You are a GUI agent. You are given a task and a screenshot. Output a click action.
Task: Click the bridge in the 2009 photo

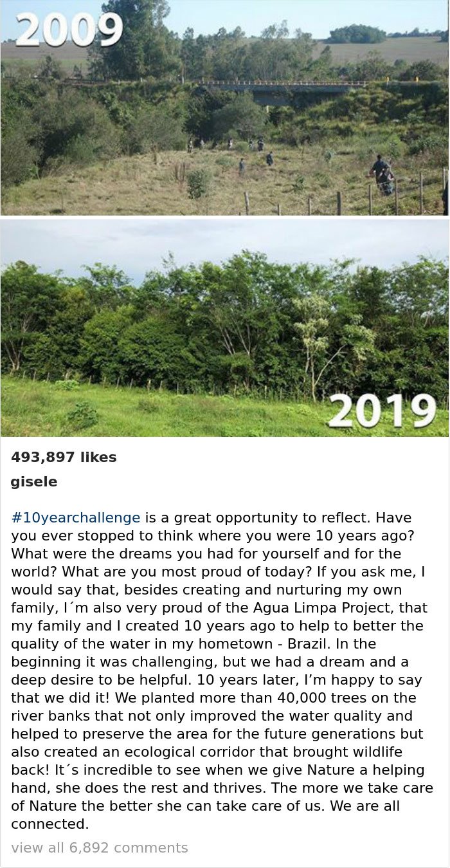pos(283,88)
